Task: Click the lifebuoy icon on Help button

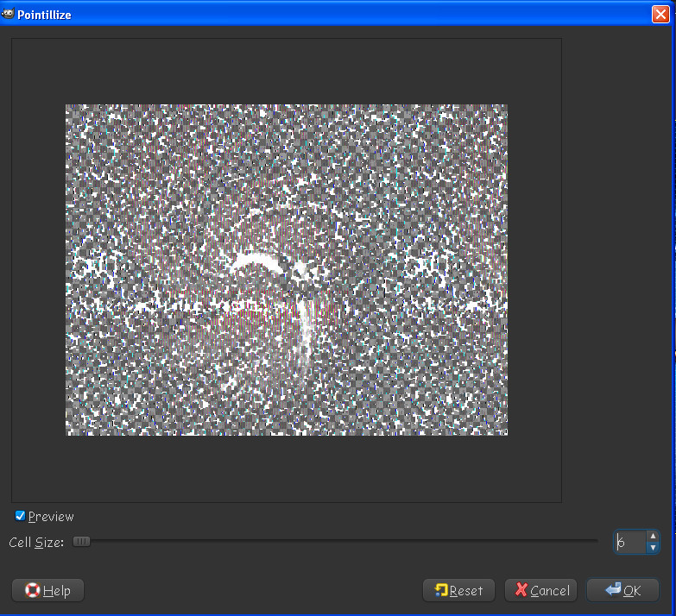Action: [33, 590]
